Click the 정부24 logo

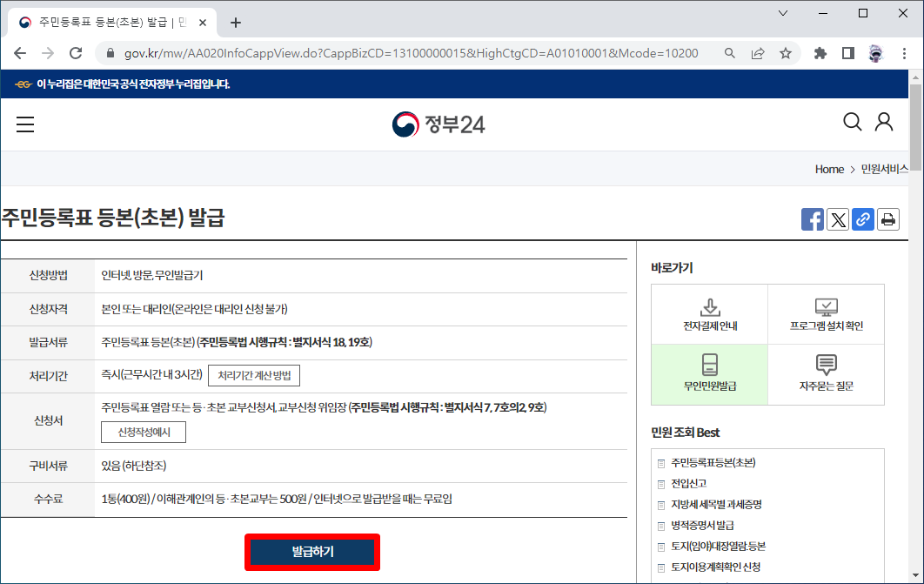(x=439, y=124)
